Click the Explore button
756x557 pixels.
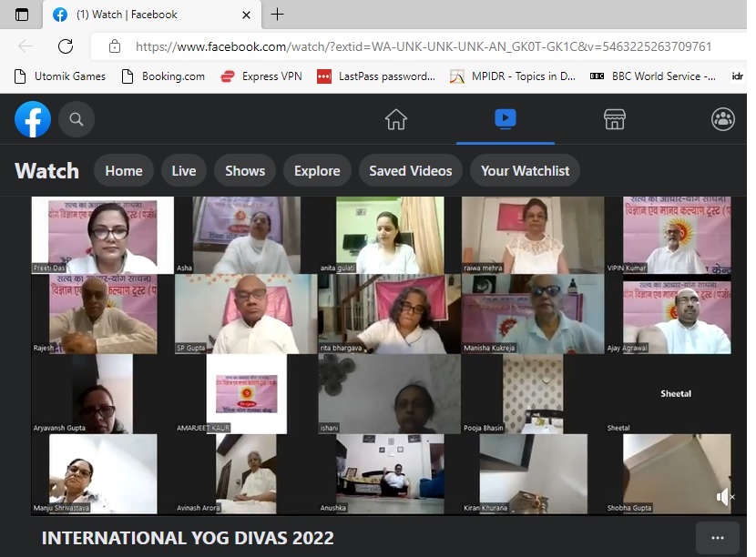point(317,170)
